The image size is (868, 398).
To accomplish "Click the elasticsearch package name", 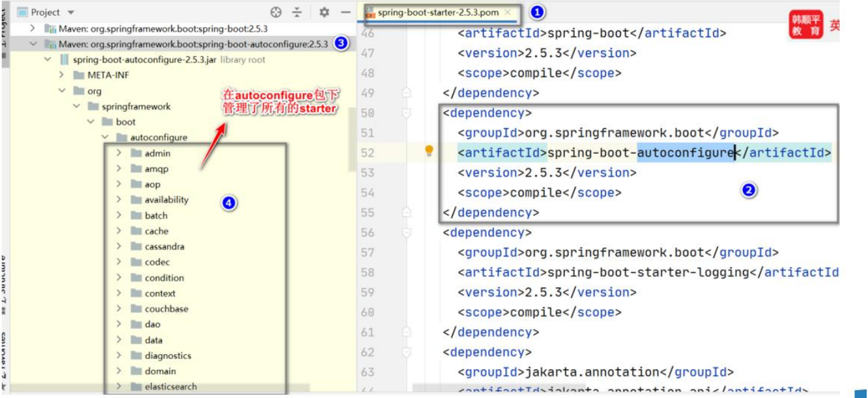I will pos(171,386).
